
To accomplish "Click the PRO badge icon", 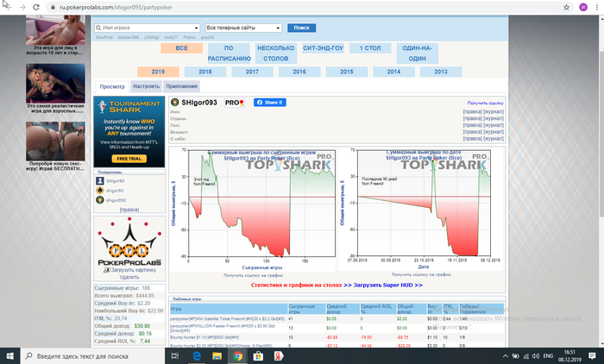I will tap(234, 103).
